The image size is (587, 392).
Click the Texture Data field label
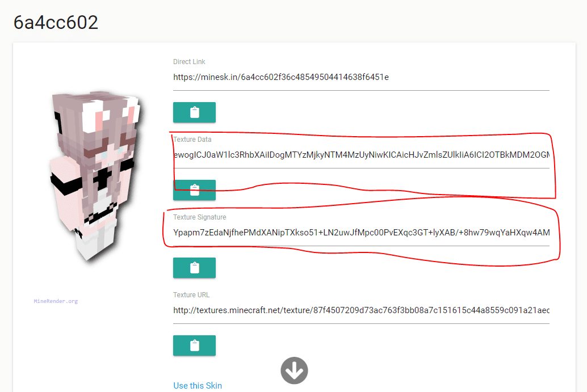(192, 140)
